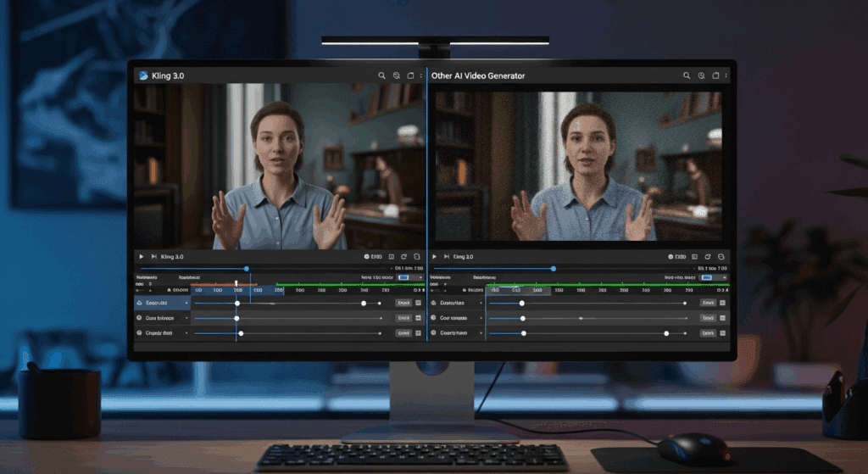Click the window square icon in Kling 3.0 header

[x=411, y=75]
